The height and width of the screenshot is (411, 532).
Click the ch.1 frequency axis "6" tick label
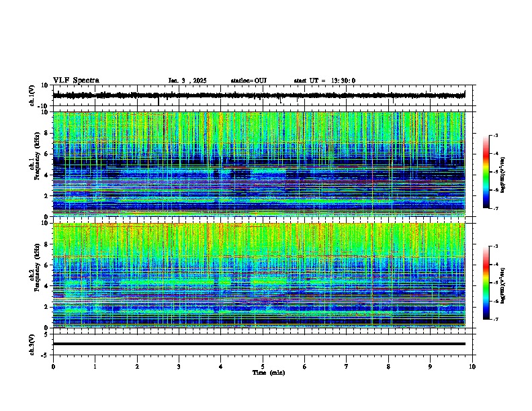pyautogui.click(x=46, y=154)
